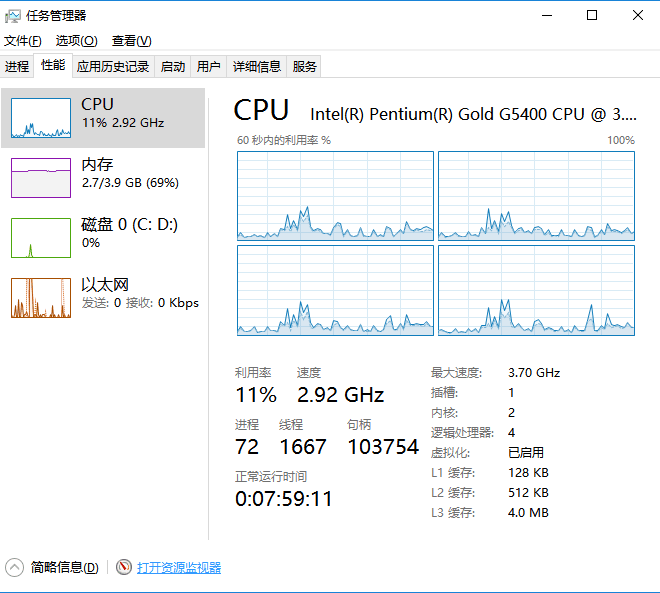The width and height of the screenshot is (660, 593).
Task: Click the Task Manager title bar icon
Action: [x=13, y=15]
